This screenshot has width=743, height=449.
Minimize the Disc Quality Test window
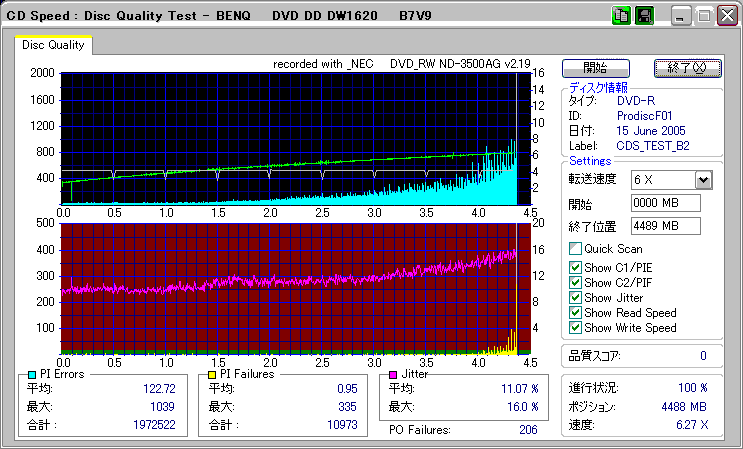tap(681, 16)
